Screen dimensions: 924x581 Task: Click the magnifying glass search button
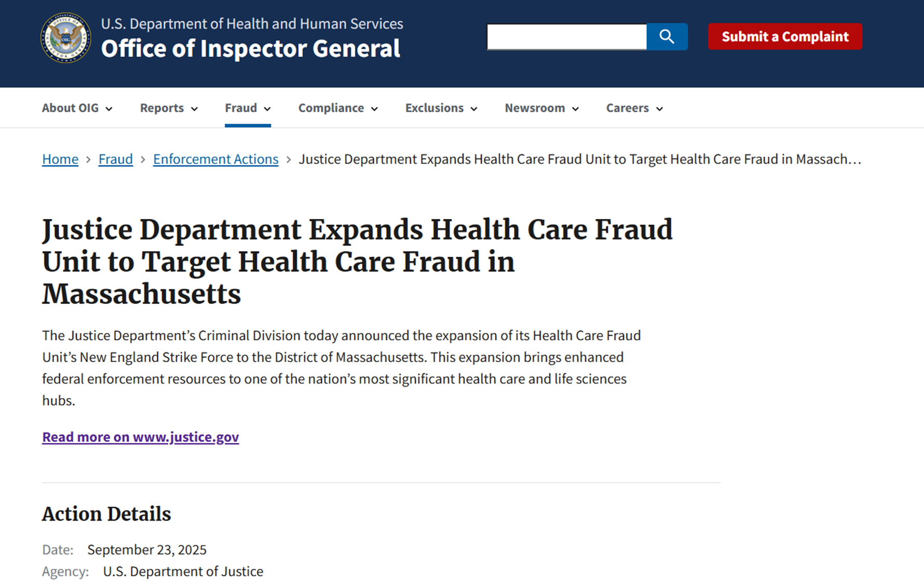point(667,36)
